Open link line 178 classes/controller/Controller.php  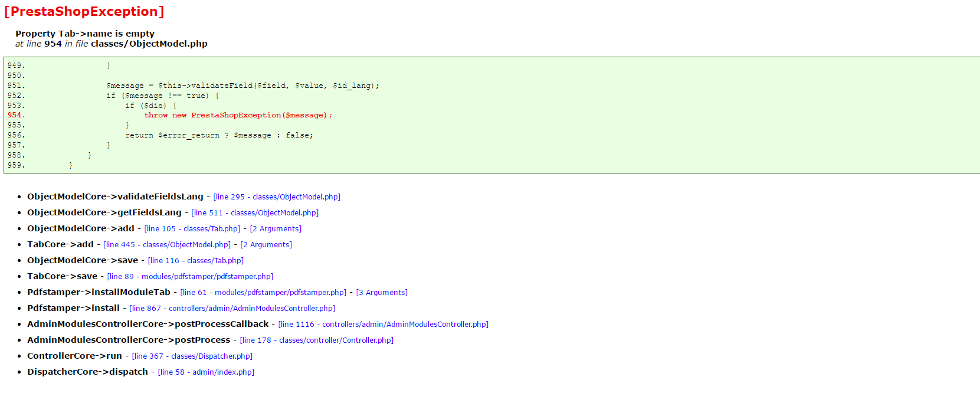point(316,340)
